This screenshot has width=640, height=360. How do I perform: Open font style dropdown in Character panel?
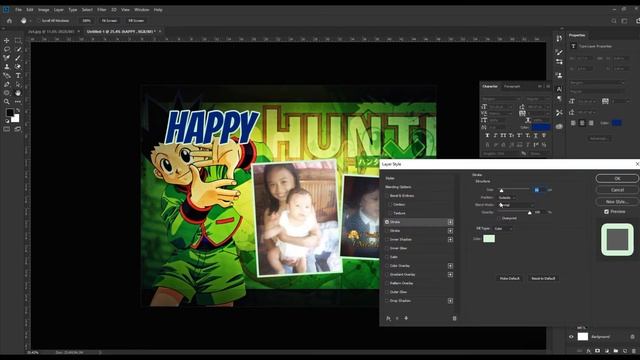[537, 99]
